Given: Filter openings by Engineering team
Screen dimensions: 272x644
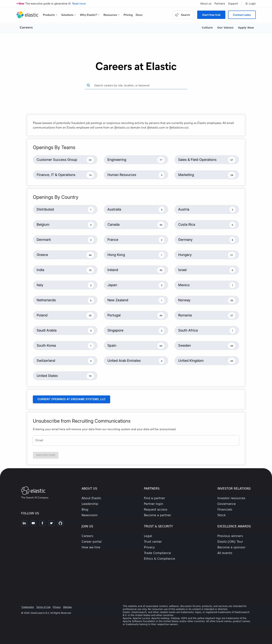Looking at the screenshot, I should 136,160.
